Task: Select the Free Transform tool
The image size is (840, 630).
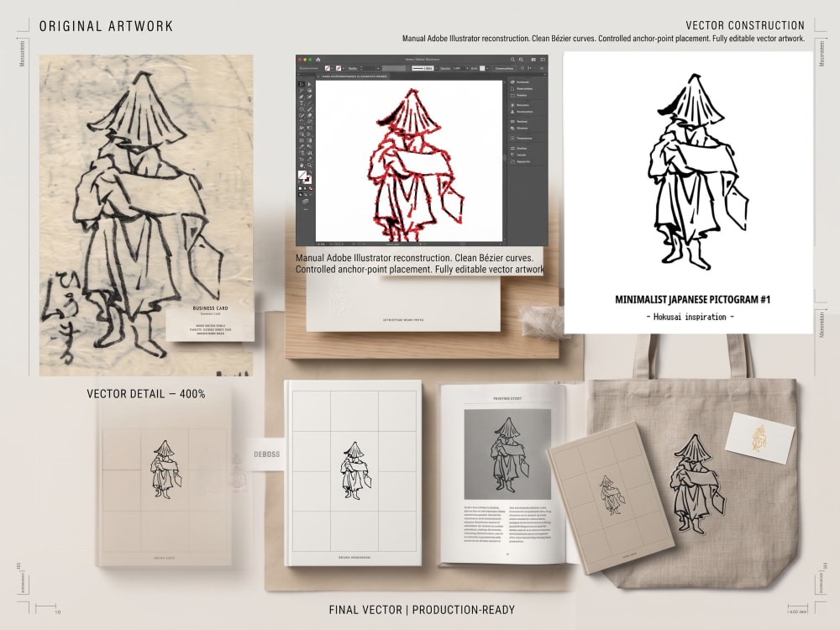Action: tap(310, 128)
